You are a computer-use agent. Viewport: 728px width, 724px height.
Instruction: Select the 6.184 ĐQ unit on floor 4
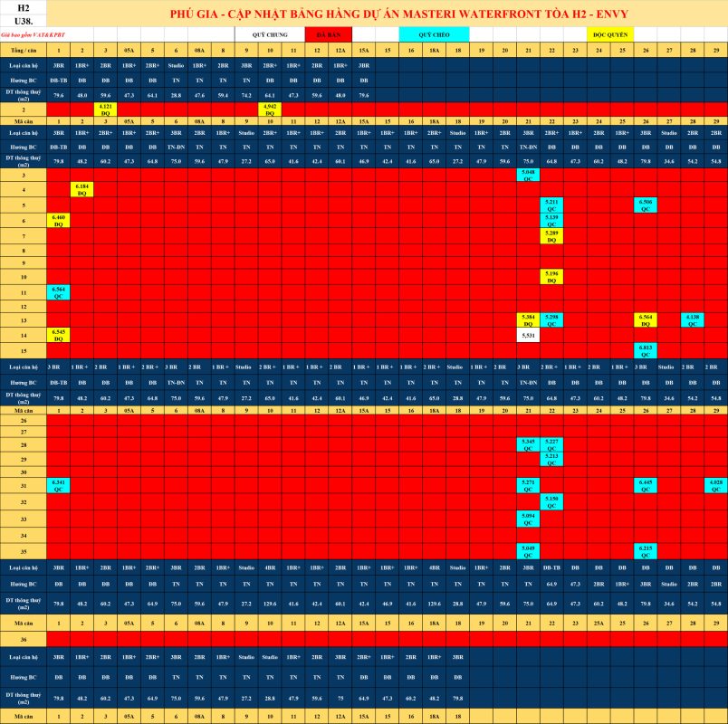point(81,190)
